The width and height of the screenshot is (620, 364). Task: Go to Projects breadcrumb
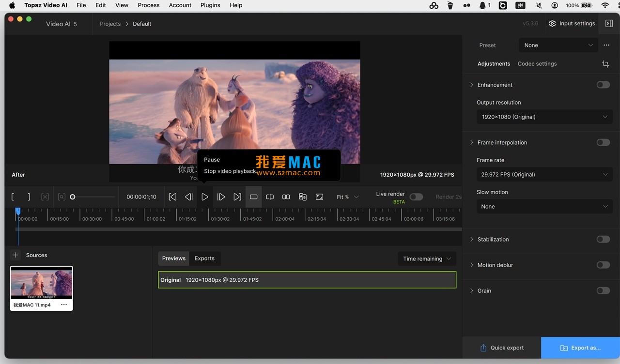click(110, 24)
